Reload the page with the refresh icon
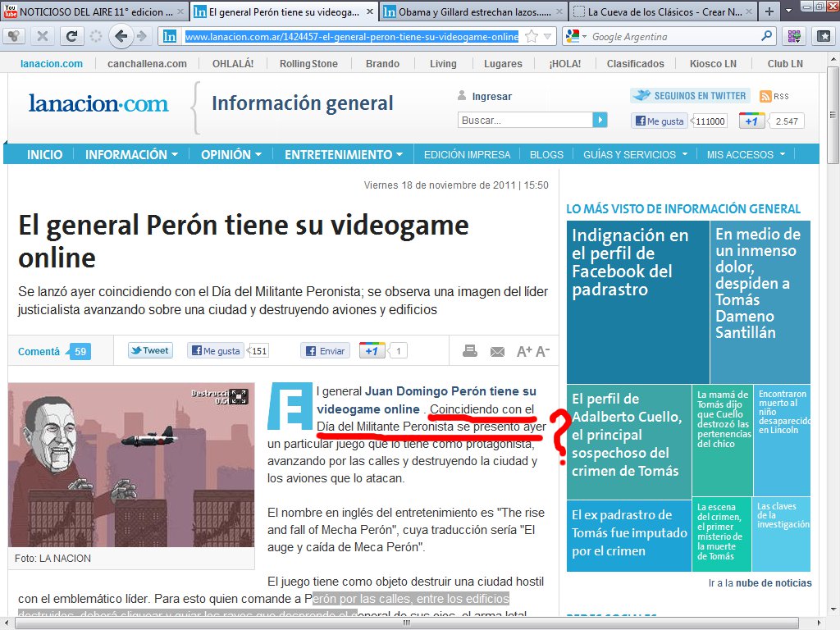Image resolution: width=840 pixels, height=630 pixels. click(x=71, y=36)
